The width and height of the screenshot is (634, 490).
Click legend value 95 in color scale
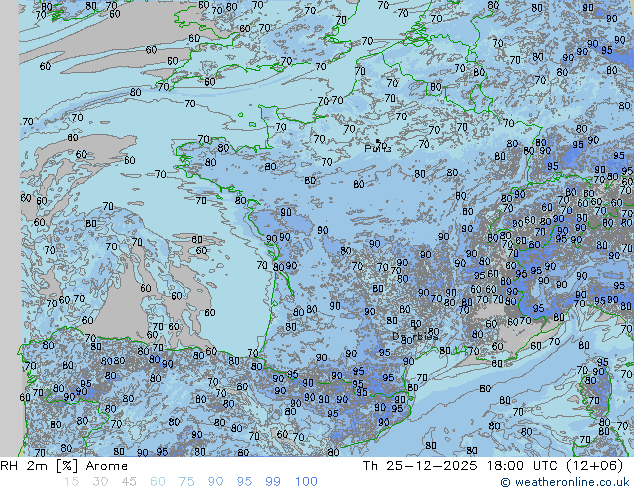tap(244, 482)
